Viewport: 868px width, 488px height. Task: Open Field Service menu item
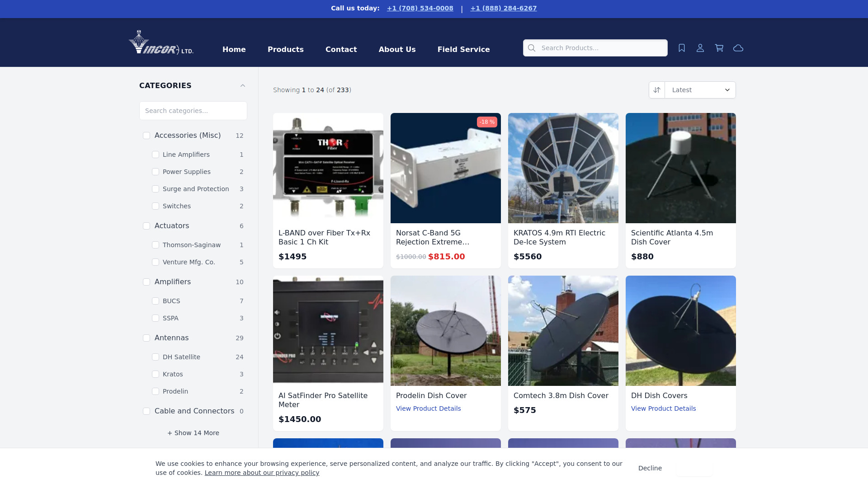point(464,49)
